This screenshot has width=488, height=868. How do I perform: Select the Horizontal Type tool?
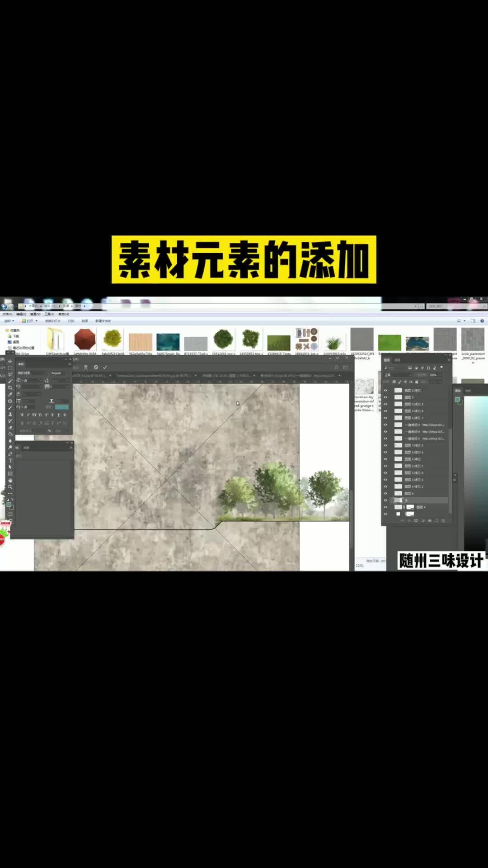click(10, 461)
